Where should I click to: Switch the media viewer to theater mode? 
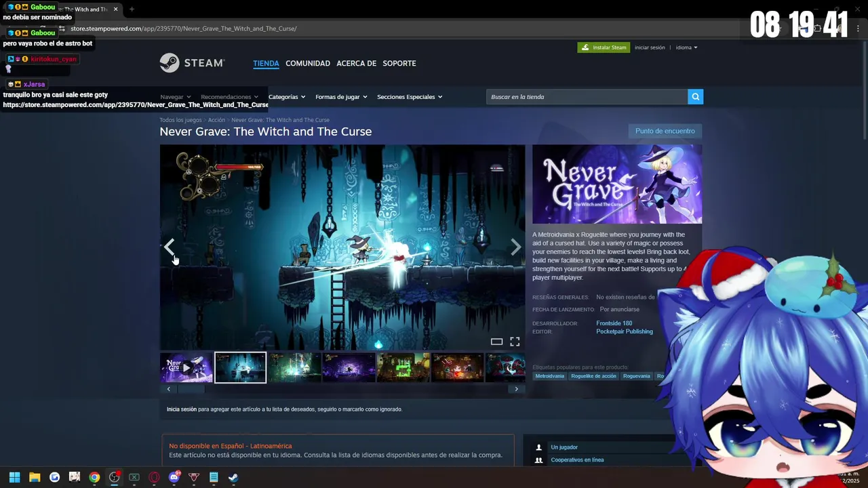coord(496,342)
